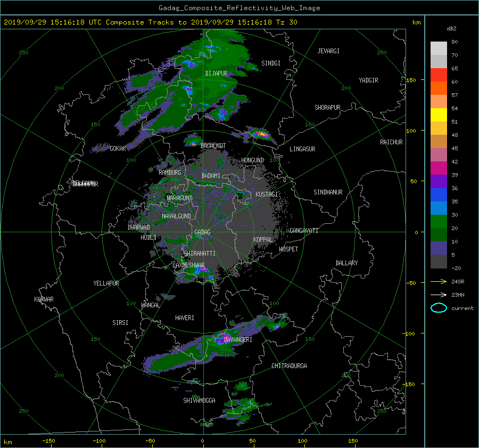The image size is (479, 448).
Task: Click the cyan 'current' ellipse legend icon
Action: click(439, 308)
